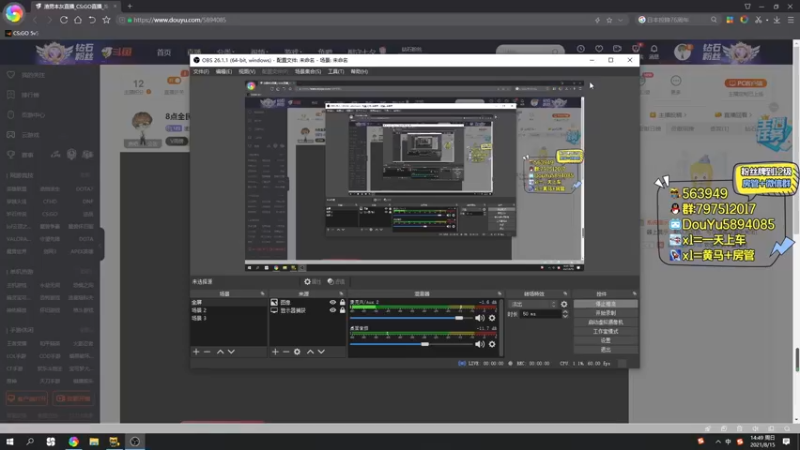Open the scene transition type dropdown
The height and width of the screenshot is (450, 800).
(533, 304)
